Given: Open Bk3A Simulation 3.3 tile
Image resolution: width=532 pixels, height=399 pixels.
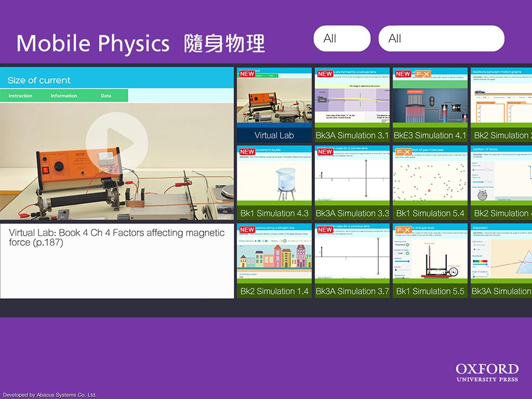Looking at the screenshot, I should [352, 183].
